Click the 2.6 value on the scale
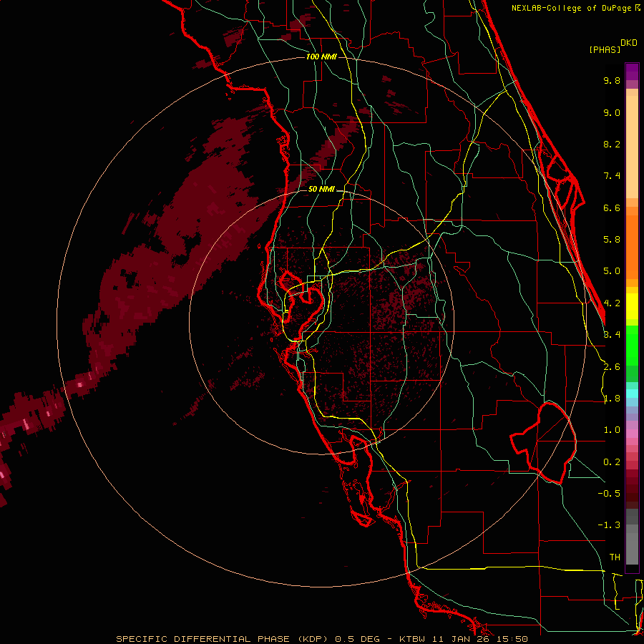644x644 pixels. (x=612, y=367)
